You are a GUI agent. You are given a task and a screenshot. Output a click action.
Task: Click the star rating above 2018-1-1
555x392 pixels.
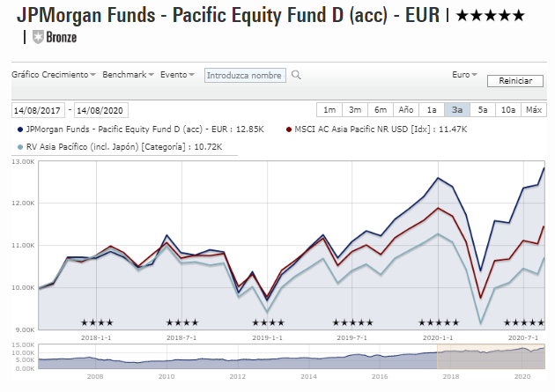96,322
